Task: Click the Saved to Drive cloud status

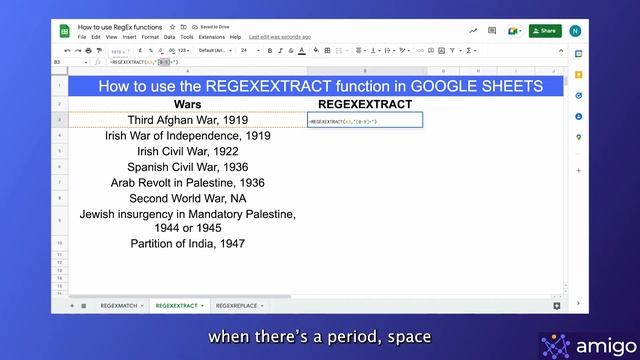Action: coord(211,27)
